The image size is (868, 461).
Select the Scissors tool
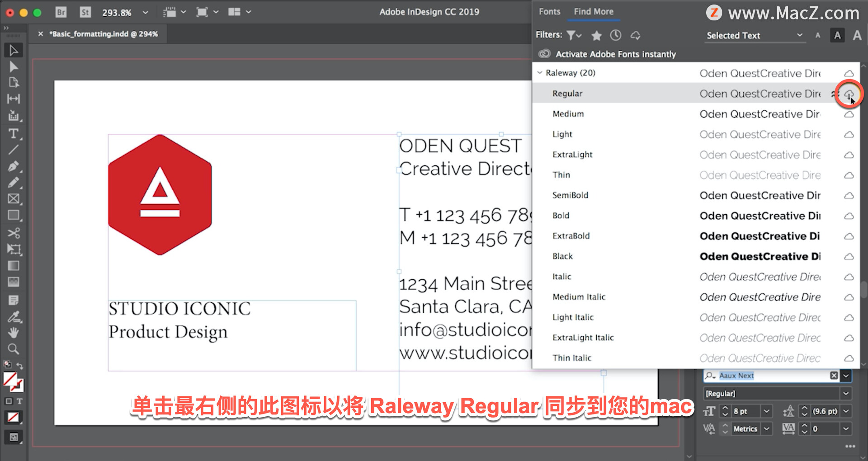(13, 232)
